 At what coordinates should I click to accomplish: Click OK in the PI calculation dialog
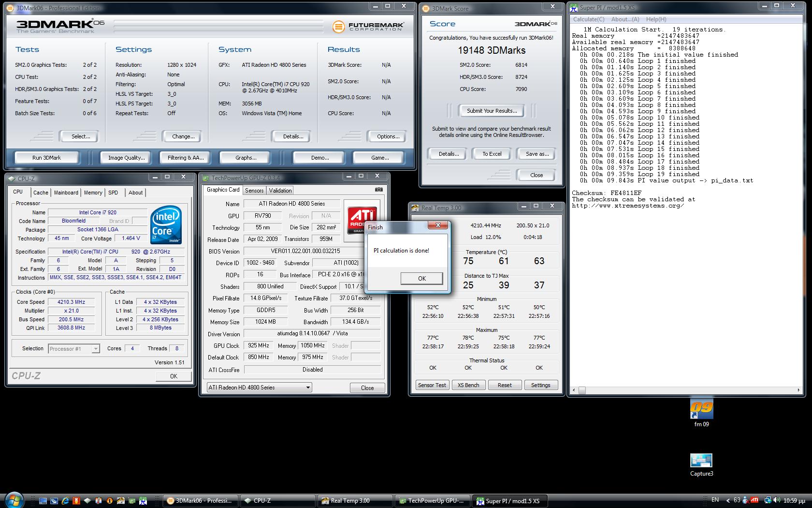(x=421, y=278)
